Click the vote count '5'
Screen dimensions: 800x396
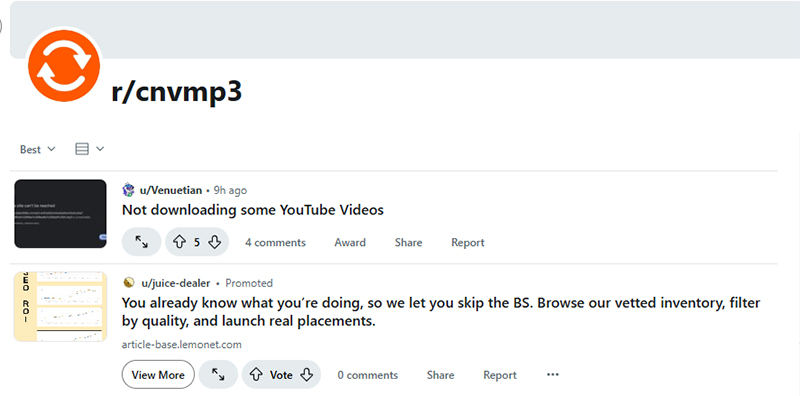click(x=196, y=242)
